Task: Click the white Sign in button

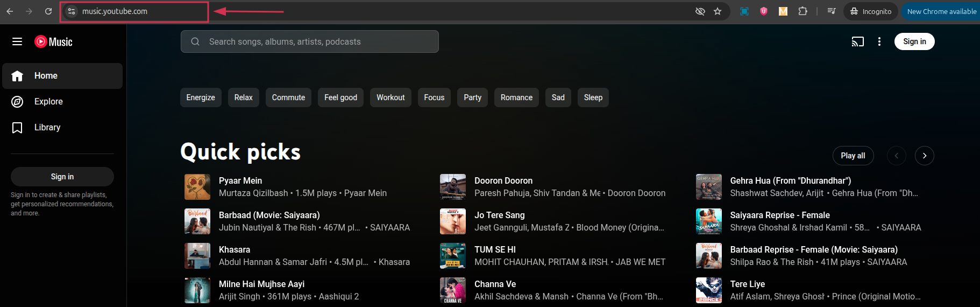Action: pos(914,41)
